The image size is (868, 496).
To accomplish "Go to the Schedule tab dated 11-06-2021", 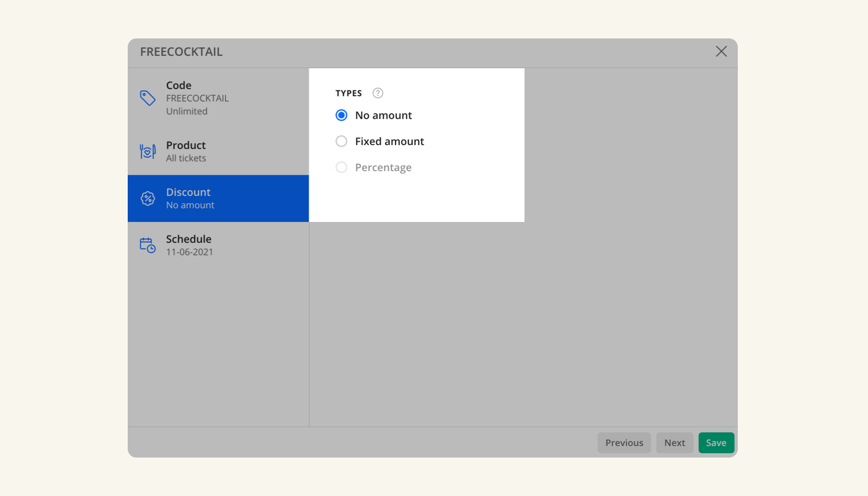I will click(218, 245).
